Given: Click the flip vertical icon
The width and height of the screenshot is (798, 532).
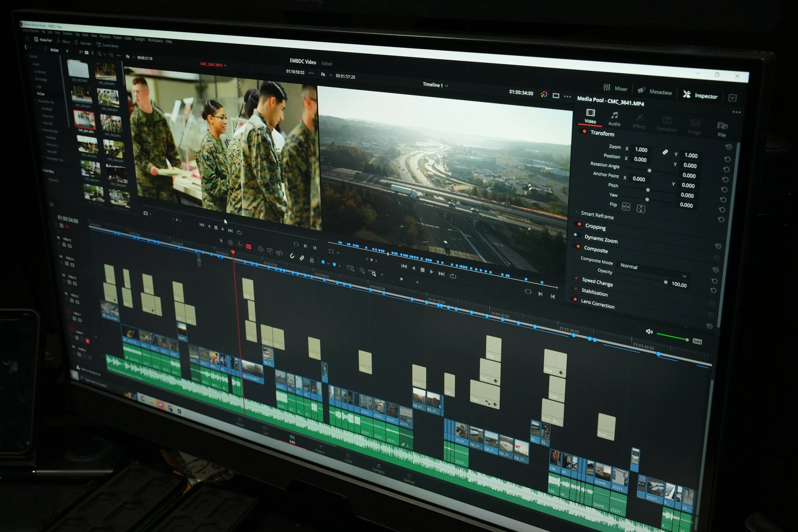Looking at the screenshot, I should pyautogui.click(x=641, y=209).
